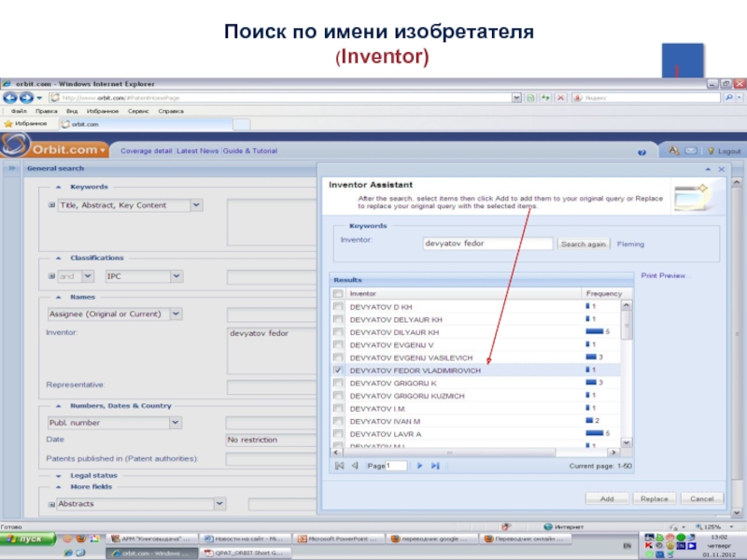Go to the last results page icon

(x=435, y=466)
